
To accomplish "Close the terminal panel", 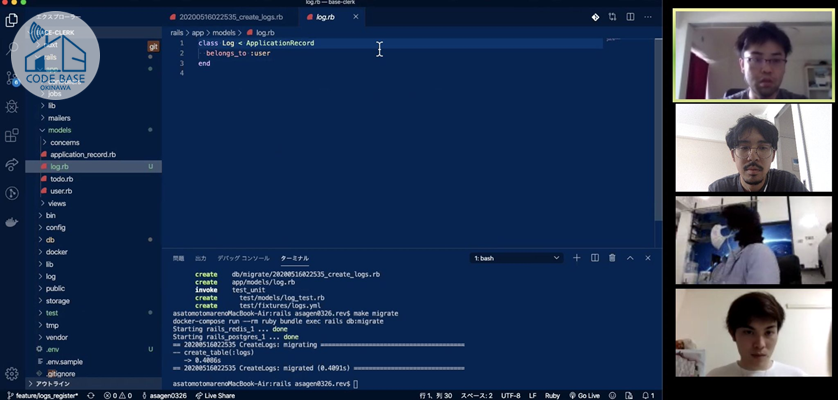I will point(647,258).
